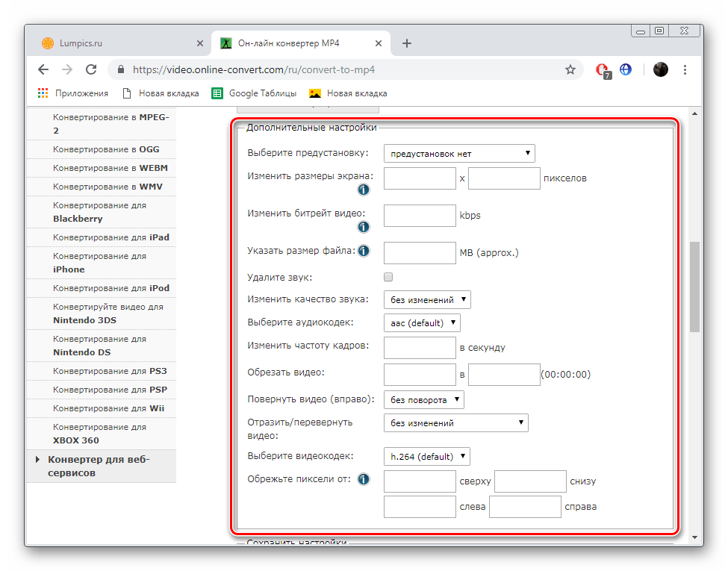728x571 pixels.
Task: Open the red extension icon with badge 7
Action: [603, 70]
